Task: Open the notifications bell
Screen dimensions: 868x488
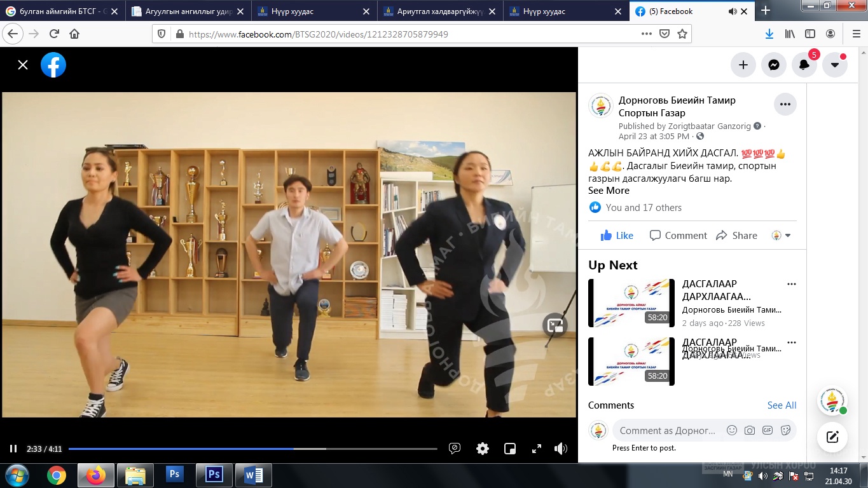Action: click(804, 65)
